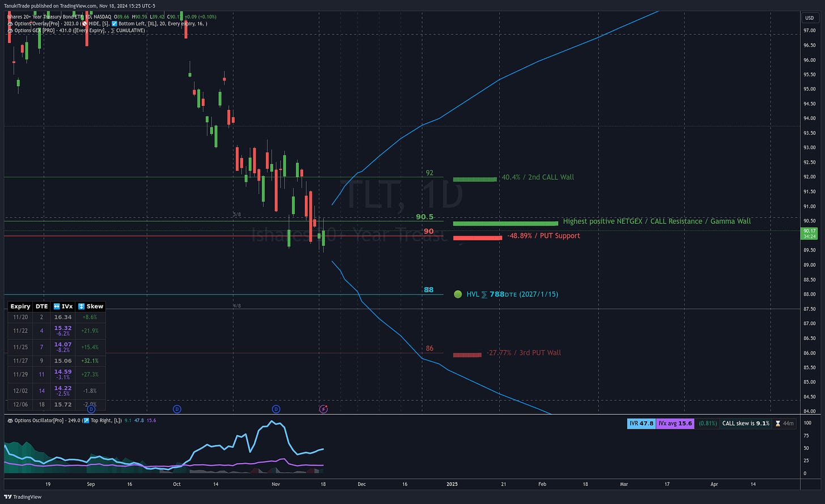Click the dividend marker above the Sep label

click(91, 409)
